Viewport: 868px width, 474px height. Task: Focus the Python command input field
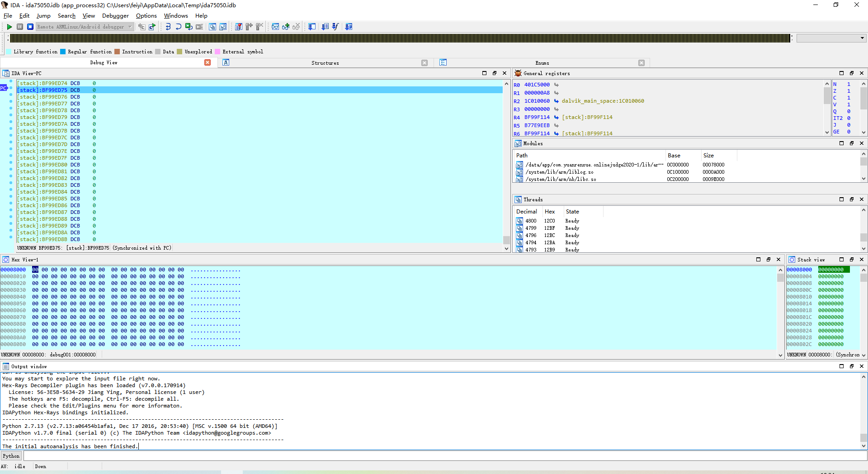tap(445, 456)
